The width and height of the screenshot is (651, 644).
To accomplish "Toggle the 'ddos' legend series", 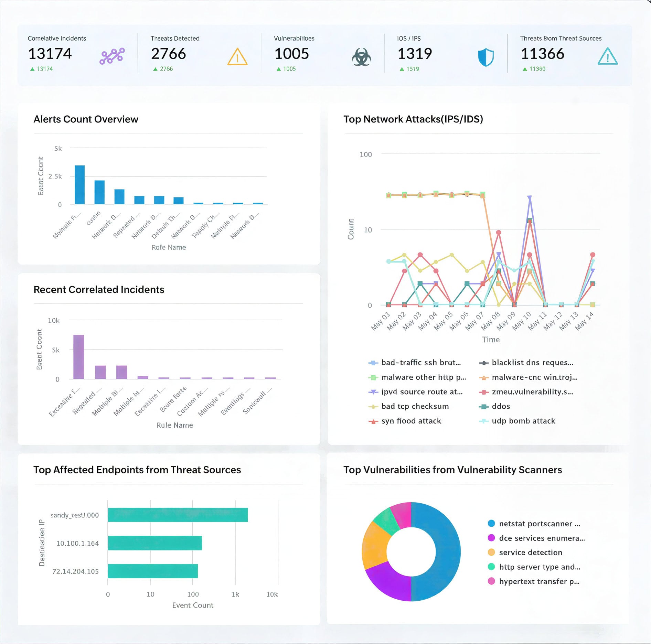I will click(x=501, y=406).
